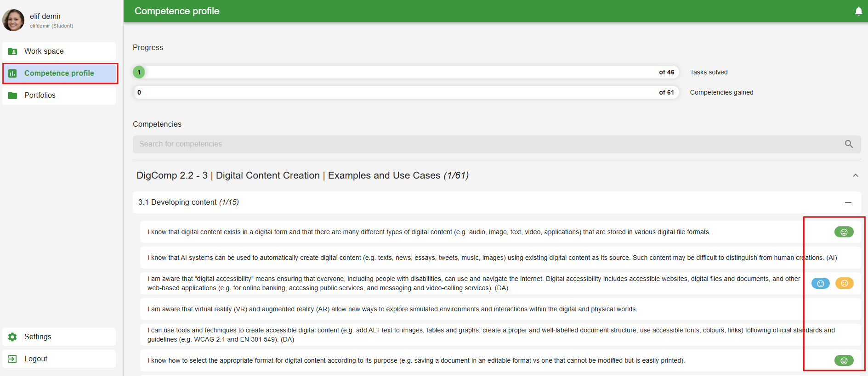The width and height of the screenshot is (868, 376).
Task: Expand the 3.1 Developing content heading
Action: point(188,202)
